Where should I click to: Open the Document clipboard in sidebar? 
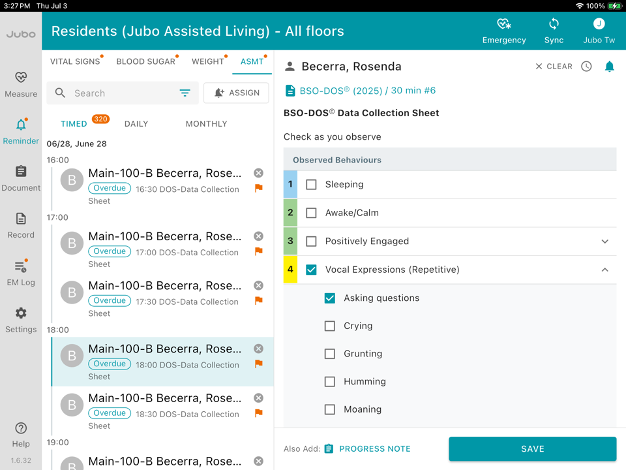(x=21, y=178)
